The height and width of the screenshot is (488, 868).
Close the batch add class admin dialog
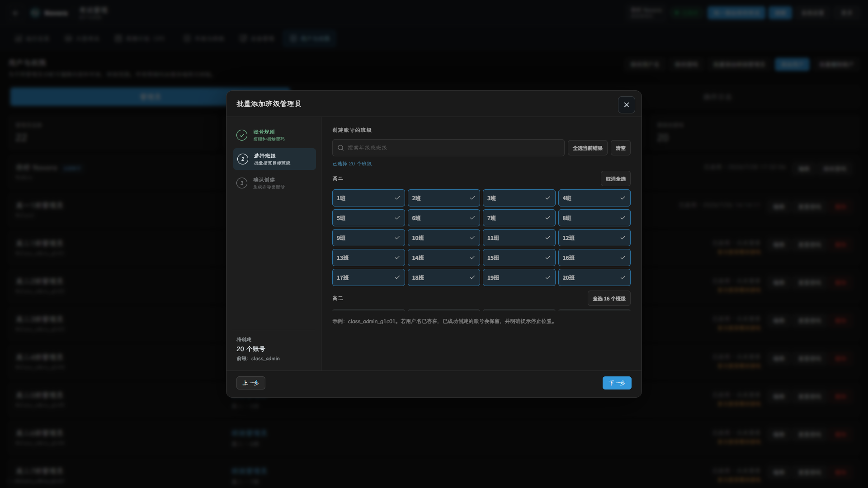[x=626, y=105]
